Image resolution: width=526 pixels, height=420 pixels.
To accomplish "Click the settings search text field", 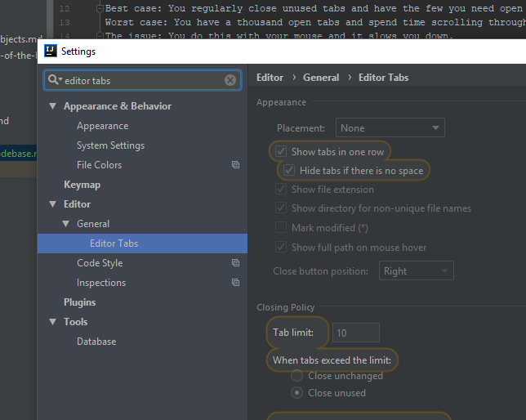I will coord(143,80).
